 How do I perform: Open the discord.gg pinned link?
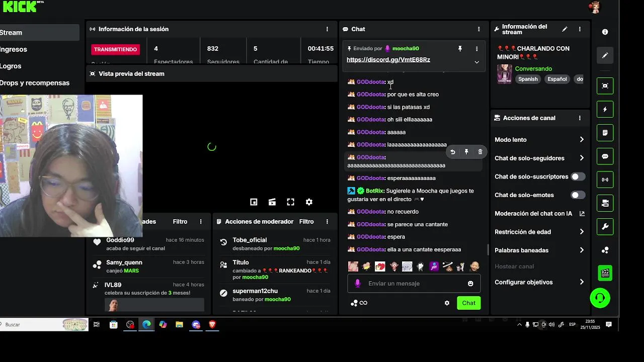point(388,60)
